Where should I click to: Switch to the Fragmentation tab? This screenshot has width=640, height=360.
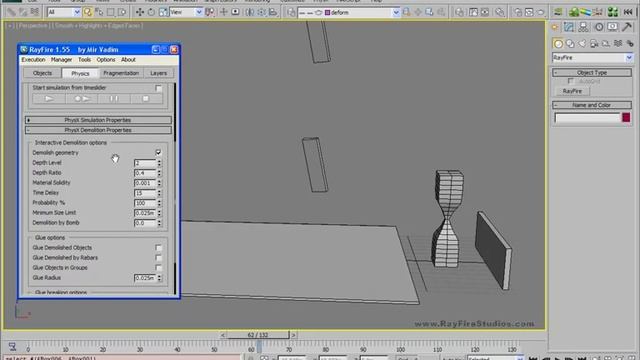pyautogui.click(x=121, y=73)
